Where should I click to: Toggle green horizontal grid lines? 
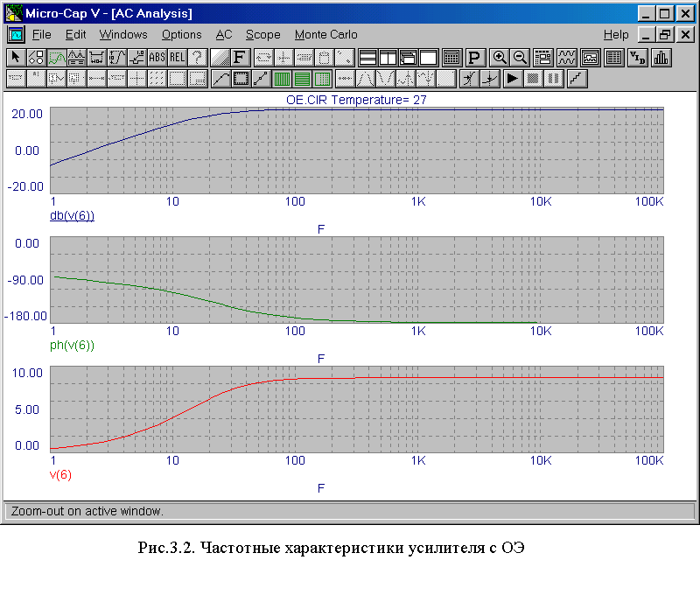[x=302, y=79]
